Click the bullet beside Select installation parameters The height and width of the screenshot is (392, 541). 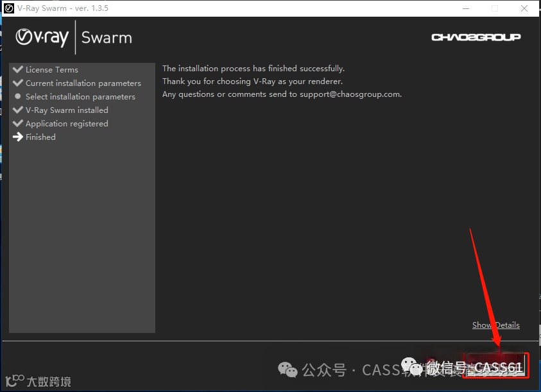click(18, 96)
